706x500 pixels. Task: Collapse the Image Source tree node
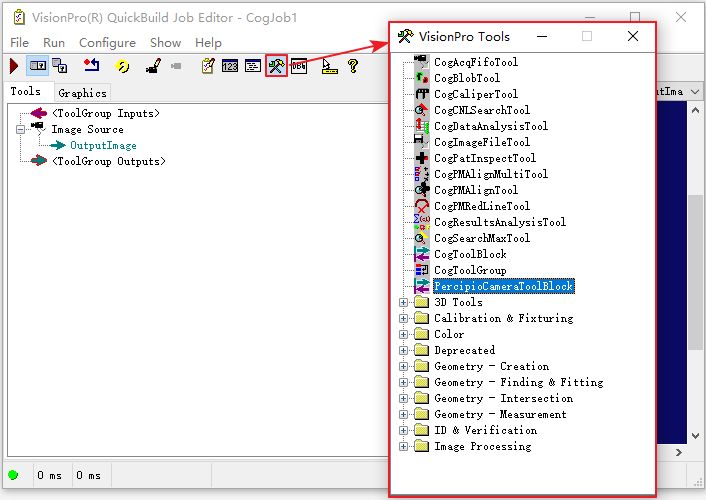[20, 130]
